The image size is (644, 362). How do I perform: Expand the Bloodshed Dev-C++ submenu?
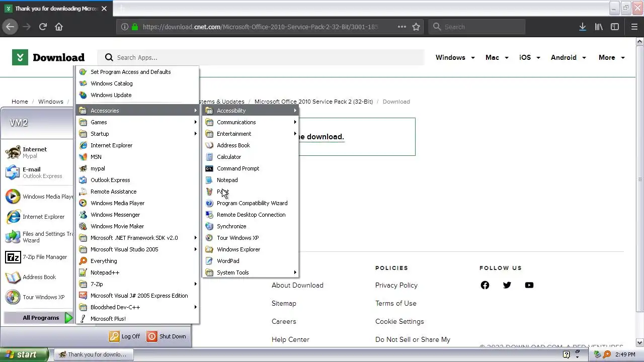[137, 307]
